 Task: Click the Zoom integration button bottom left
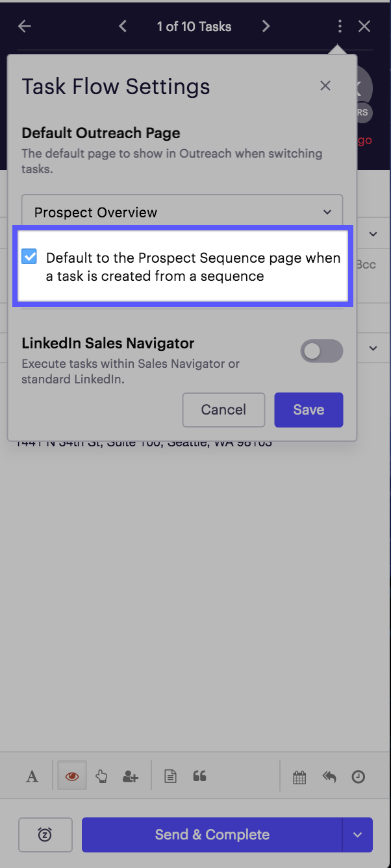tap(45, 835)
